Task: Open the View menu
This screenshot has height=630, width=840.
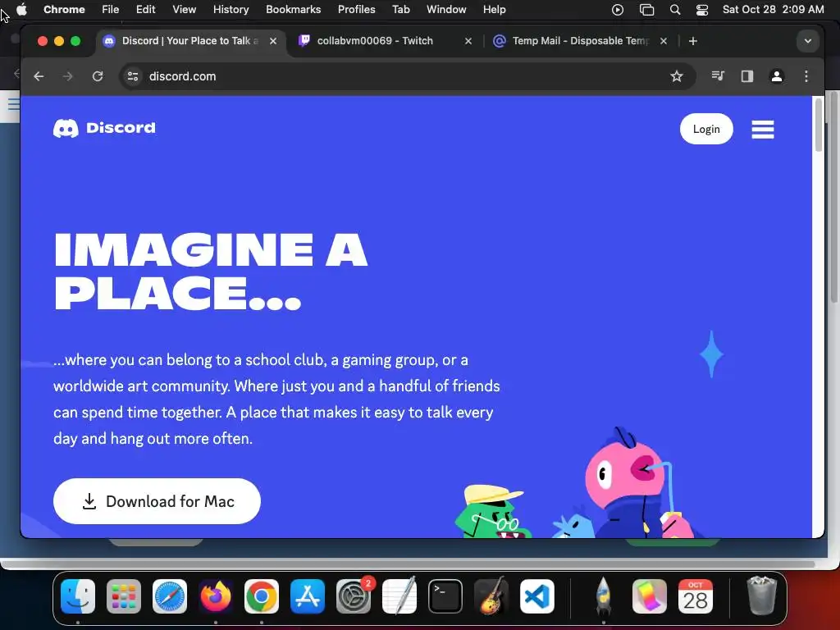Action: (x=184, y=10)
